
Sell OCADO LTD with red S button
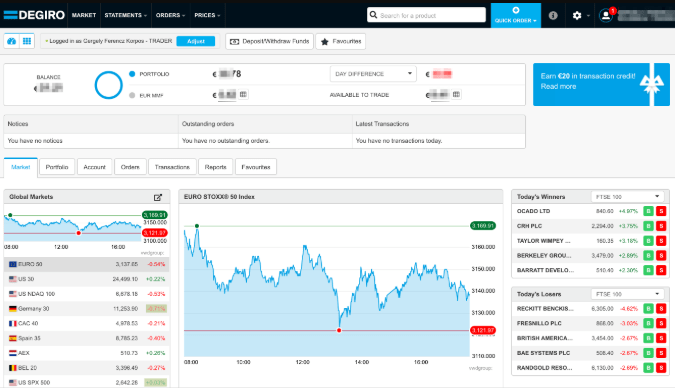tap(661, 211)
